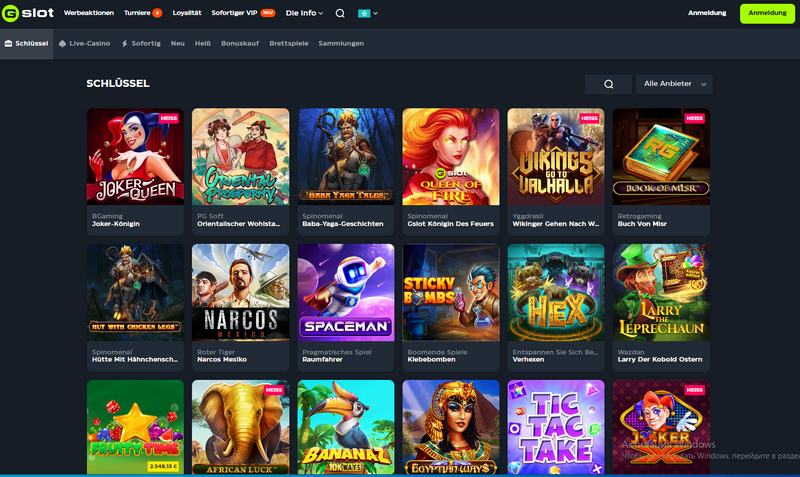Open the Brettspiele category tab
800x477 pixels.
pyautogui.click(x=289, y=43)
